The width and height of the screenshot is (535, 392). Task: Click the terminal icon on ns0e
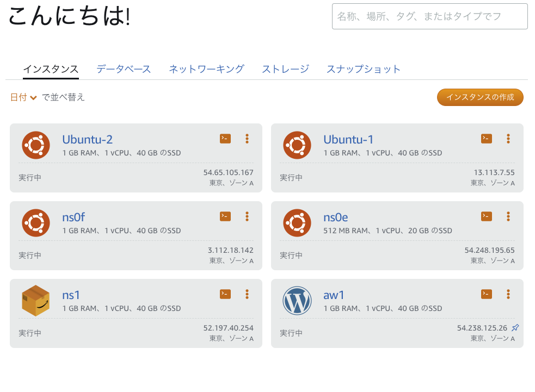click(487, 216)
